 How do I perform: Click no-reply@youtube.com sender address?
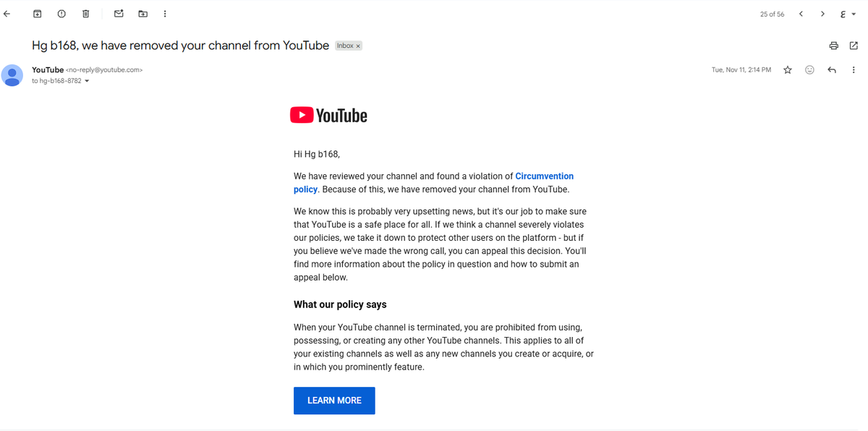click(x=104, y=70)
